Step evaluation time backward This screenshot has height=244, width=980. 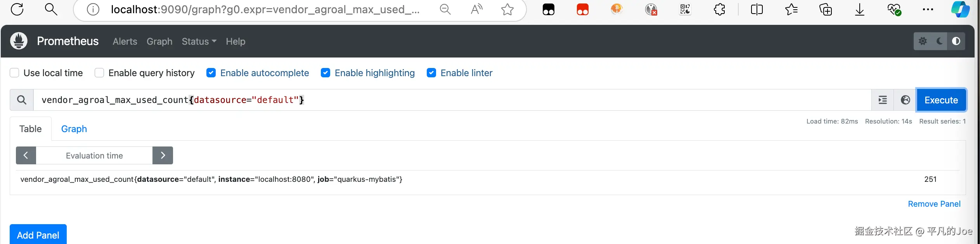pos(26,155)
